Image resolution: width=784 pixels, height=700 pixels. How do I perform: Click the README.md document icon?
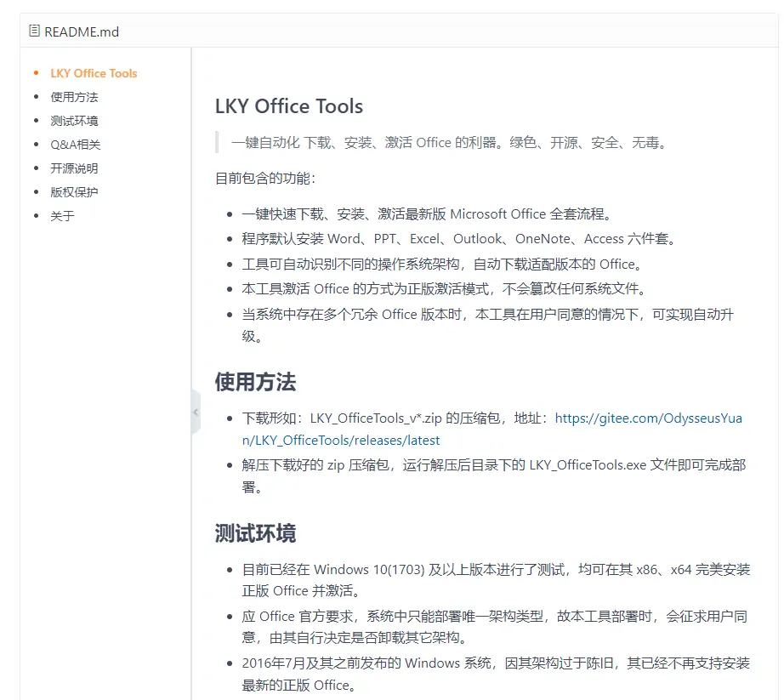click(34, 31)
